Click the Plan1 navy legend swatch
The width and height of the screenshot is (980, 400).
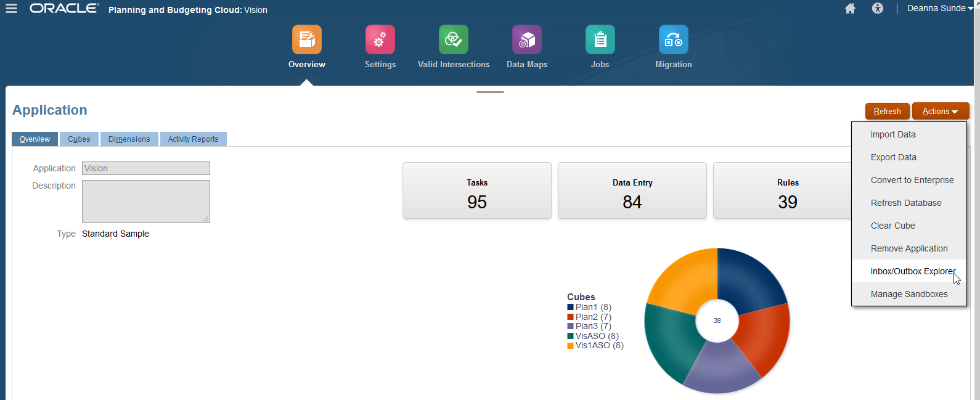coord(571,307)
